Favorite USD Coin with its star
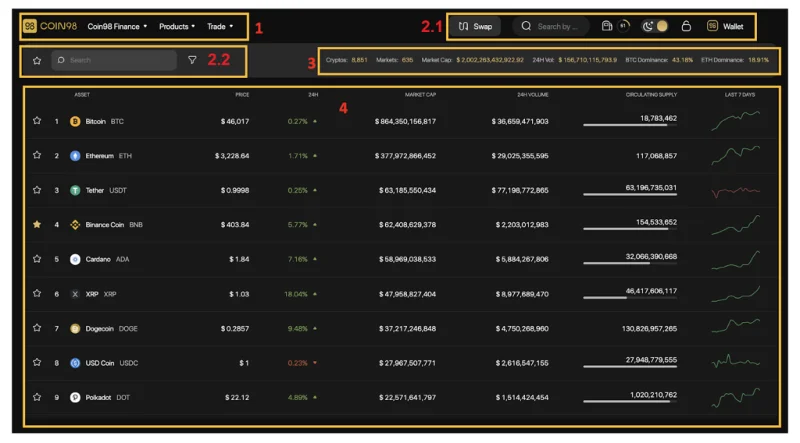This screenshot has width=800, height=443. click(37, 362)
